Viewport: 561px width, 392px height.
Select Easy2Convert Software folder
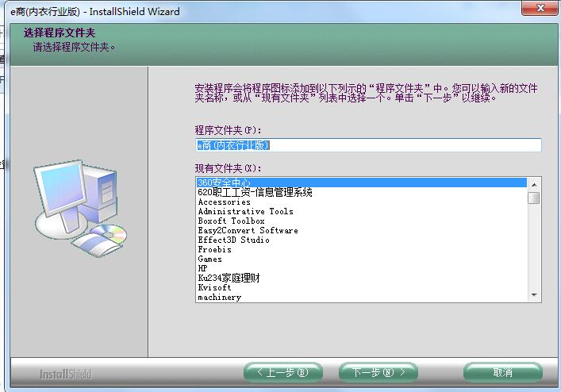pos(361,231)
